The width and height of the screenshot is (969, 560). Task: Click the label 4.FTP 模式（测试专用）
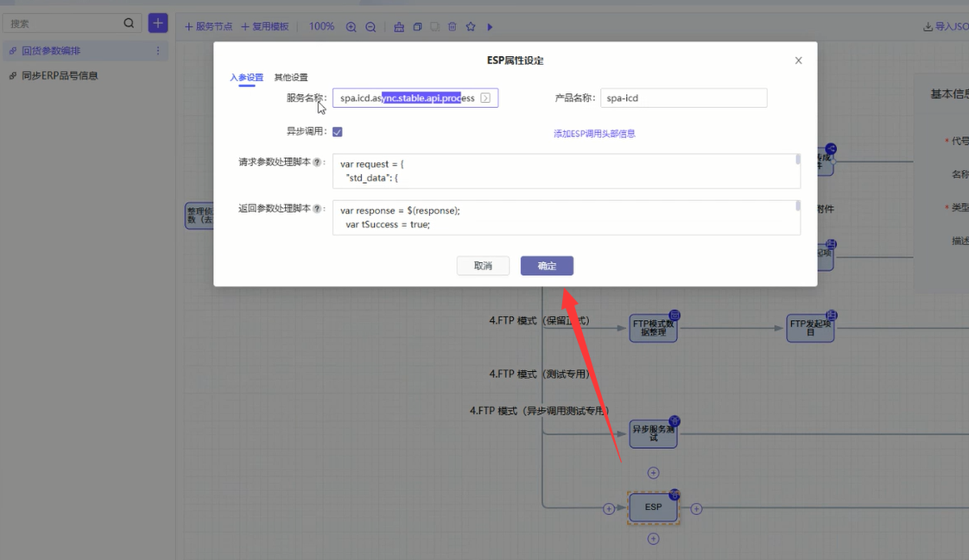(539, 374)
